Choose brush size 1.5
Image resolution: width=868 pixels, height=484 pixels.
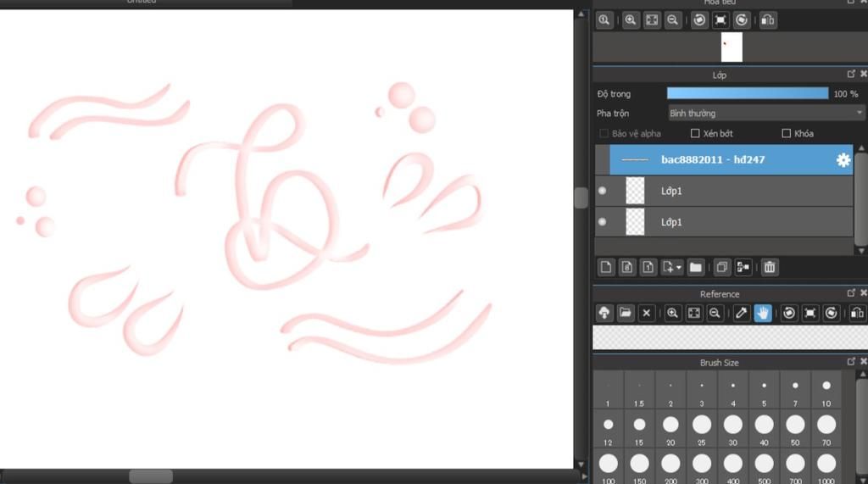coord(639,392)
